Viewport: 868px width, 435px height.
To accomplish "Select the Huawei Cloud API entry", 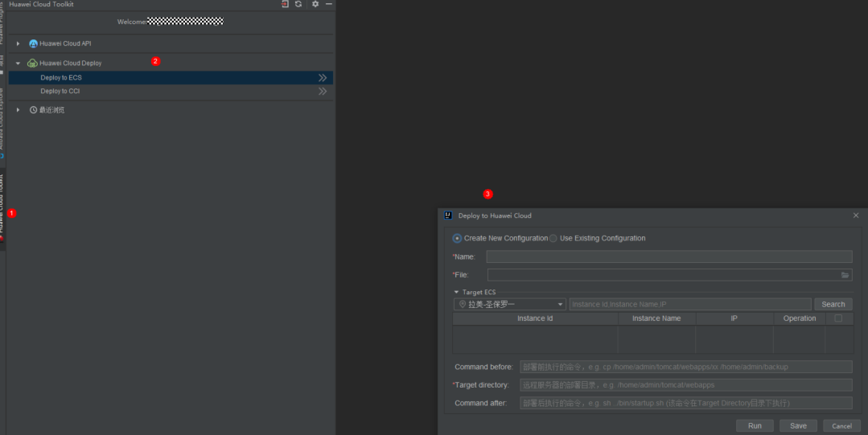I will coord(65,43).
